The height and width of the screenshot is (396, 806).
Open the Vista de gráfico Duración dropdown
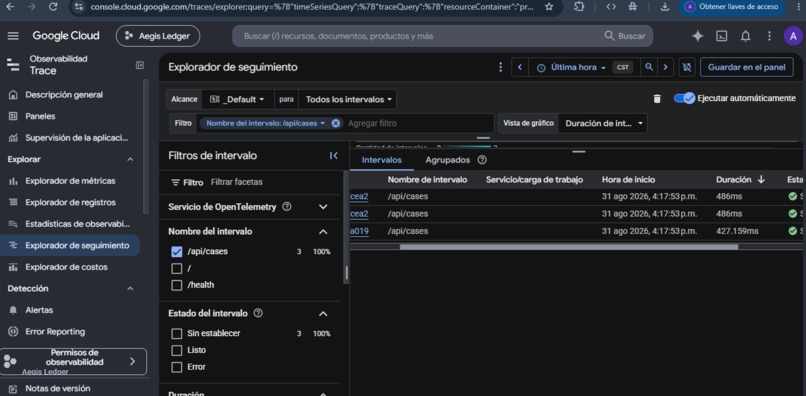coord(602,123)
